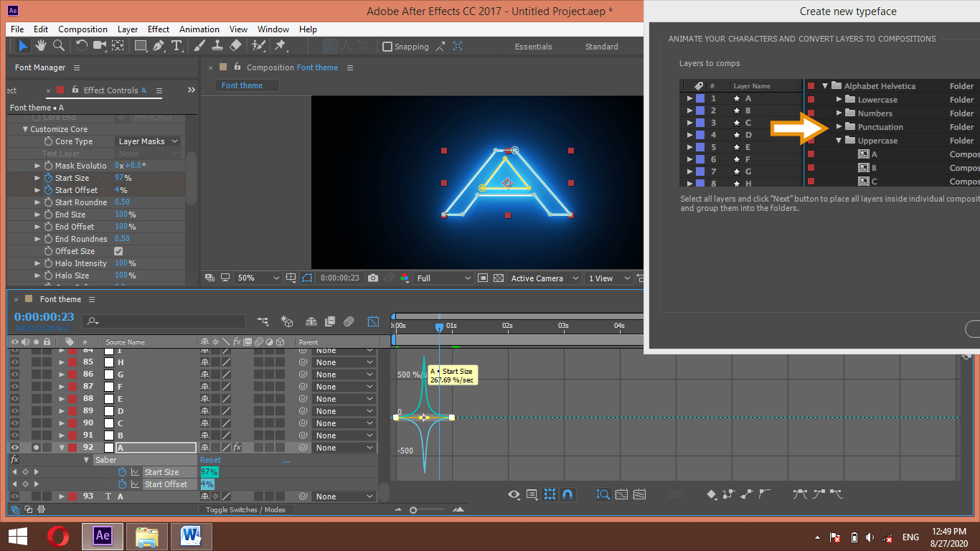Hide layer 90 C with eye icon
Screen dimensions: 980x551
[x=14, y=423]
